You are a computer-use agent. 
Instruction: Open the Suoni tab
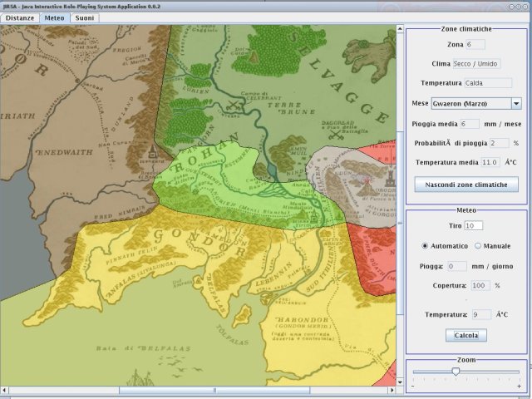point(84,17)
